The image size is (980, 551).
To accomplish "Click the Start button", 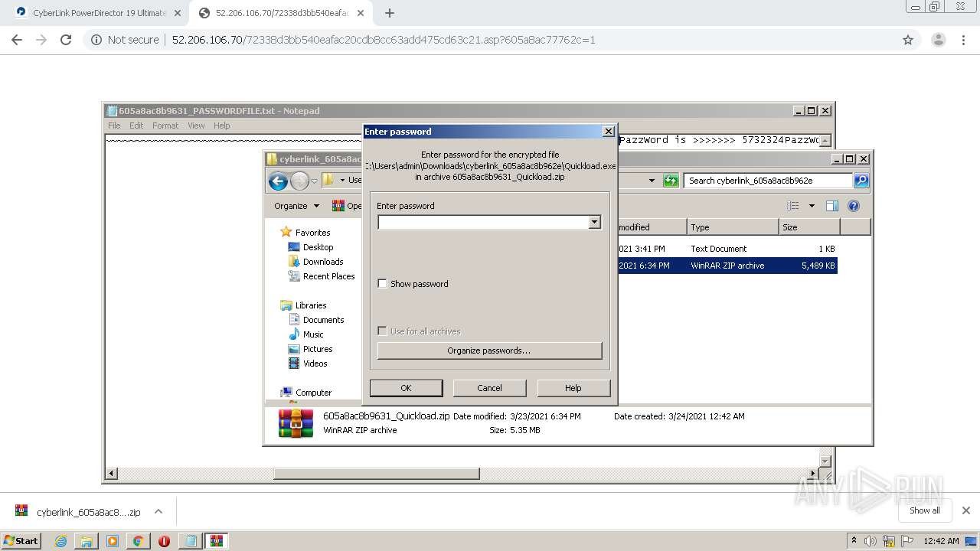I will (21, 541).
